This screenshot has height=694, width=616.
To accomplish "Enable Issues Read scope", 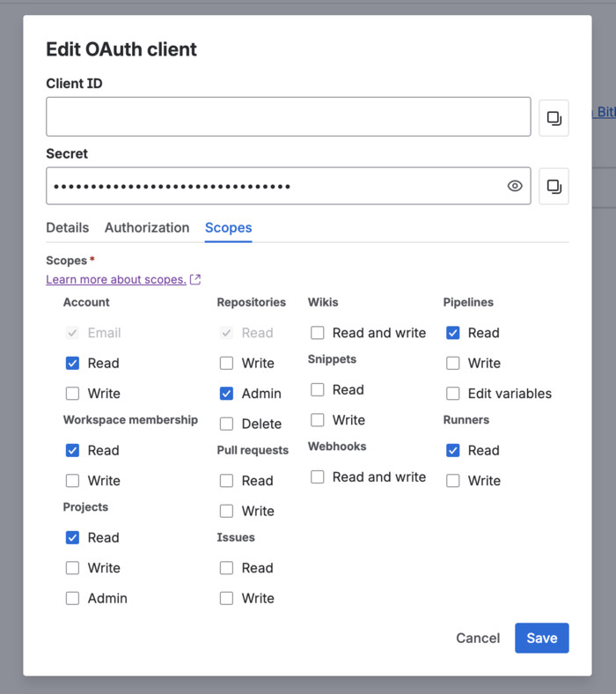I will point(226,568).
